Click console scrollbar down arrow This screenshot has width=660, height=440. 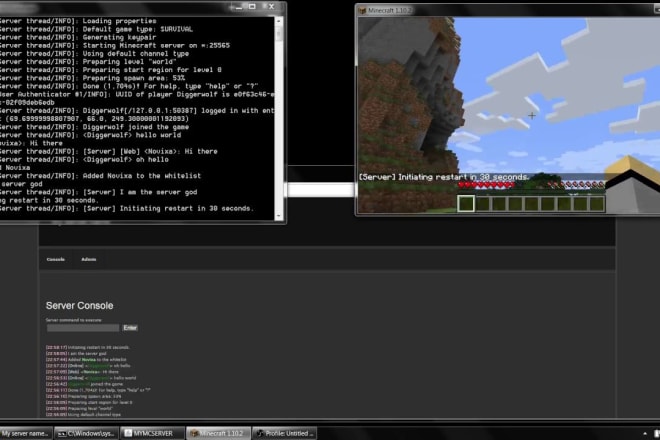(x=279, y=216)
